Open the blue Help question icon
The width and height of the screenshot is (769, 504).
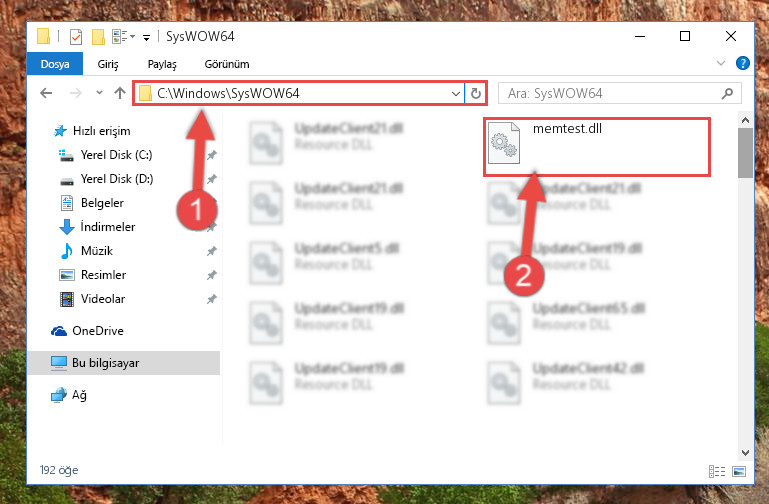point(743,63)
